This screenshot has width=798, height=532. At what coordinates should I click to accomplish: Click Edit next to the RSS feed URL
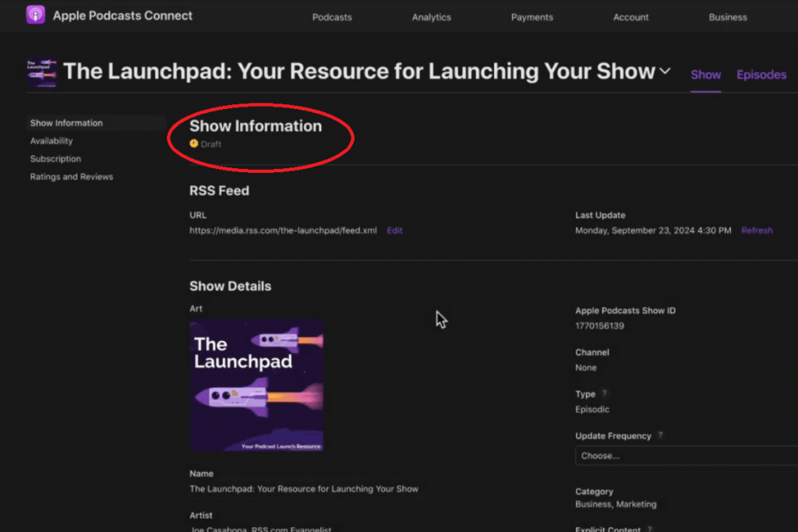[395, 231]
